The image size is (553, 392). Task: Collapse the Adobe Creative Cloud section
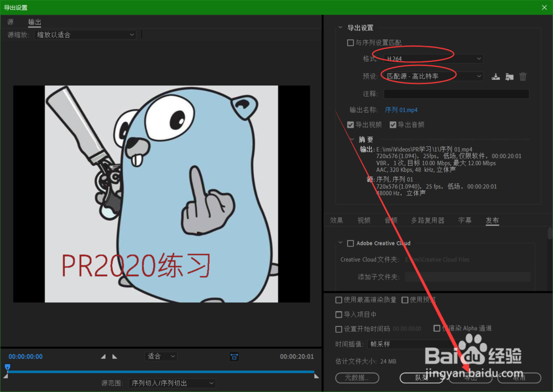(340, 243)
